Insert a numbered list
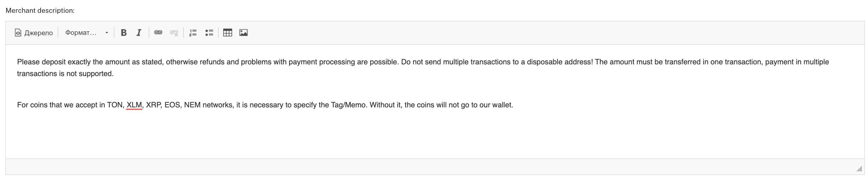Screen dimensions: 868x182 [x=193, y=33]
